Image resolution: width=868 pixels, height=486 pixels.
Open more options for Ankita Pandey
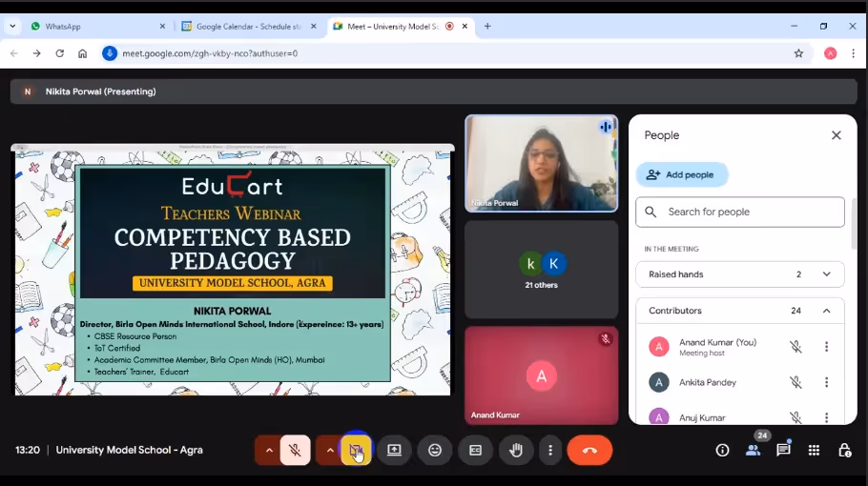826,382
